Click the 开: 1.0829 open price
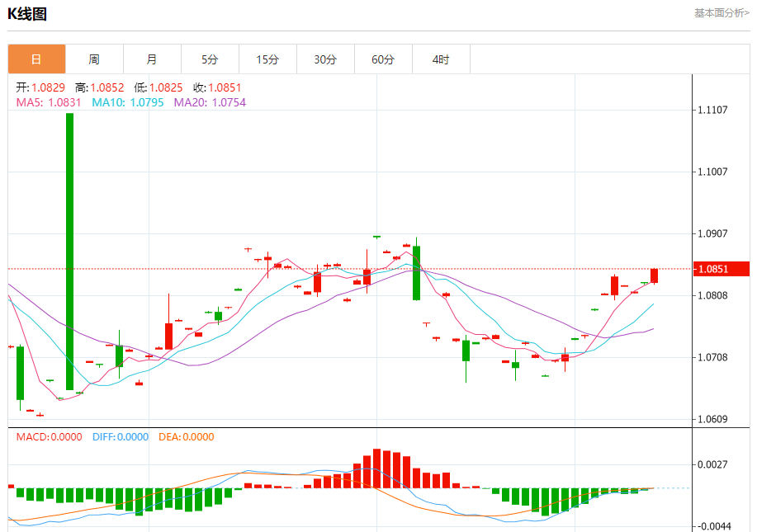The height and width of the screenshot is (532, 757). 40,87
